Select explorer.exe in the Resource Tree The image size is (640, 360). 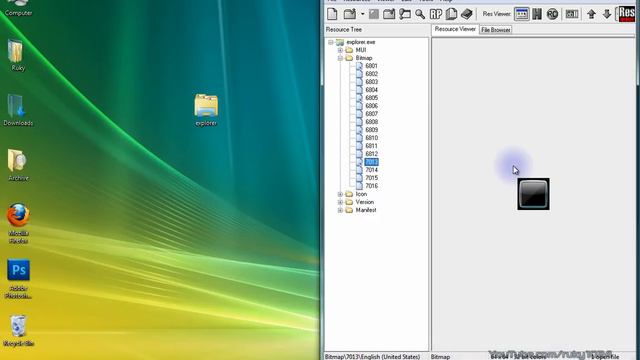[360, 42]
